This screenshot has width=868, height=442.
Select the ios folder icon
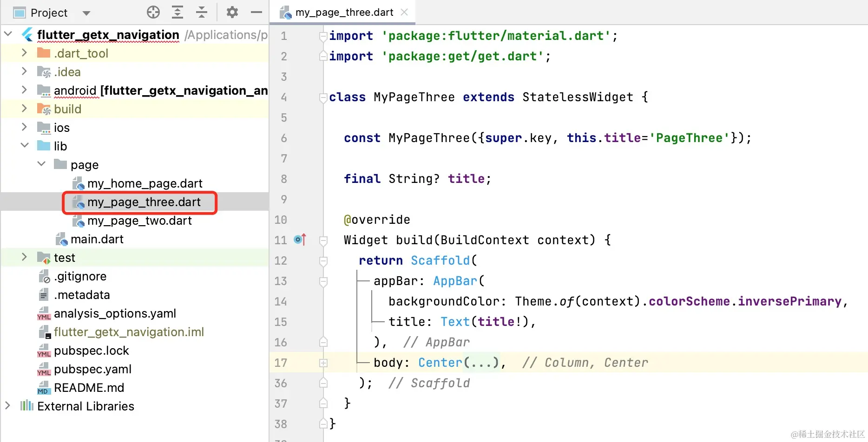point(44,127)
